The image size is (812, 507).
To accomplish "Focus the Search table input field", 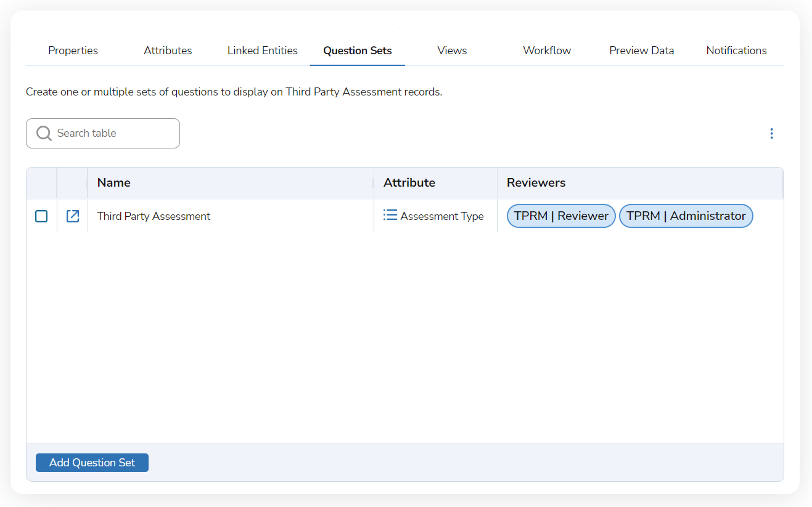I will pos(103,133).
